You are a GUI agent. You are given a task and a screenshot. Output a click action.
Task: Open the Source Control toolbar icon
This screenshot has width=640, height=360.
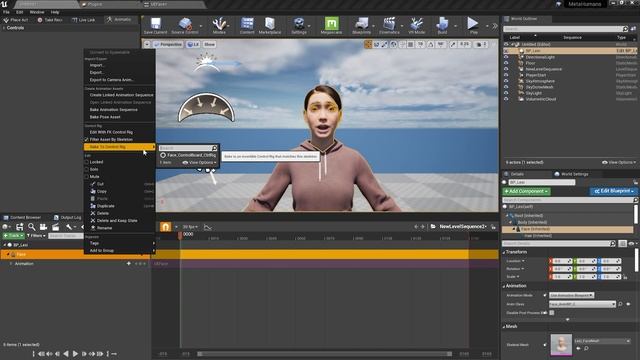[x=185, y=24]
